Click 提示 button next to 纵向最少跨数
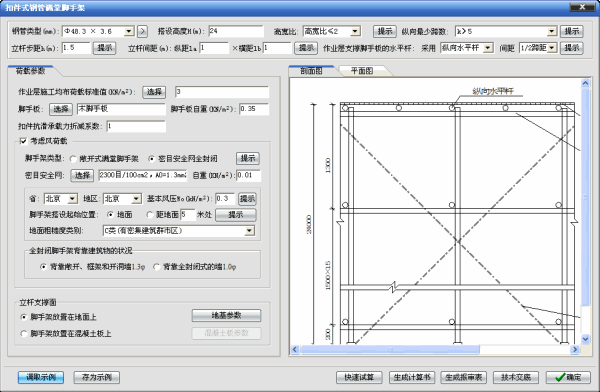 coord(572,31)
